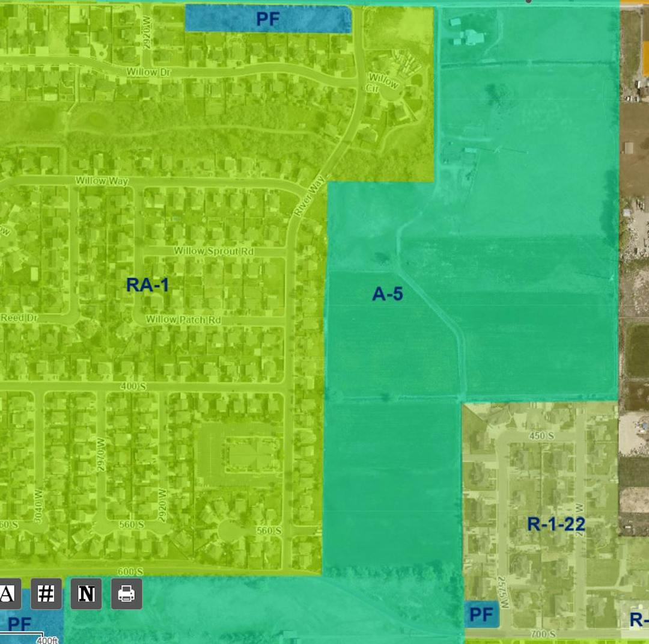649x644 pixels.
Task: Click the PF zone above Willow Dr
Action: 268,19
